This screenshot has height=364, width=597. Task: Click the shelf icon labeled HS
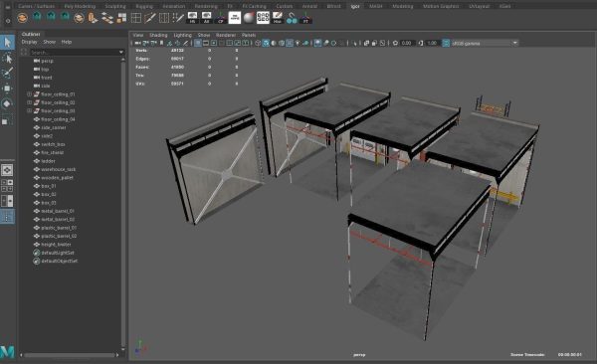[192, 18]
